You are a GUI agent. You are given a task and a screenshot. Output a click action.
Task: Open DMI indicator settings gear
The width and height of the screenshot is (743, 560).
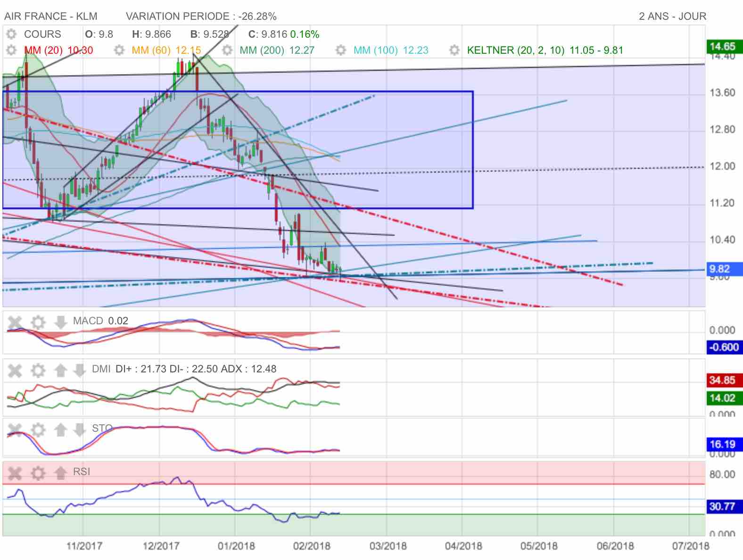point(38,371)
